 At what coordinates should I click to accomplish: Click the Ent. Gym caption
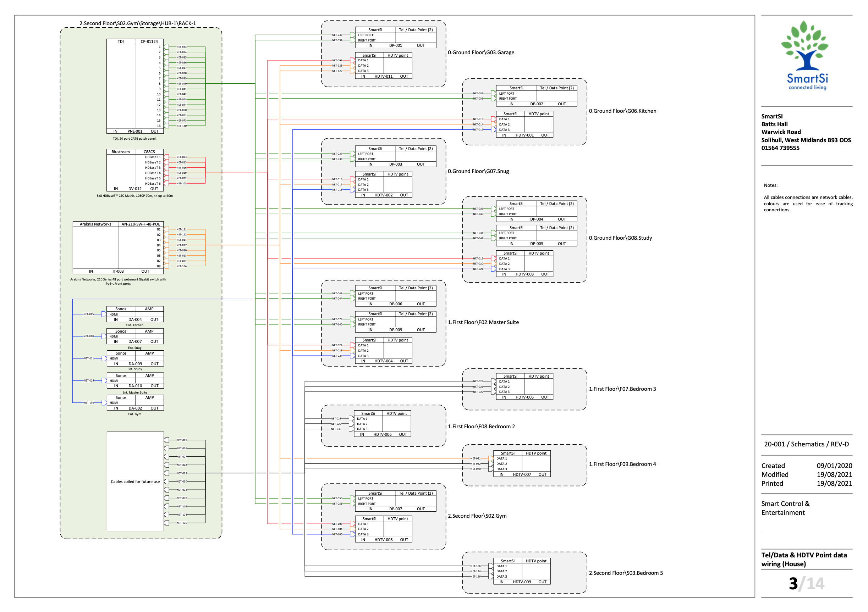click(x=134, y=415)
